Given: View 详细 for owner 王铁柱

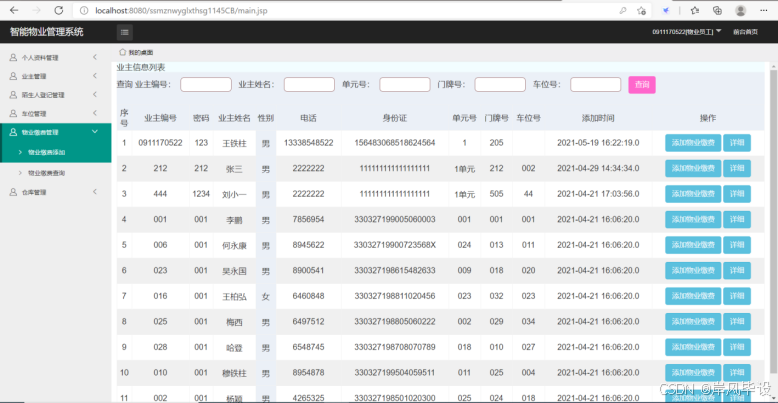Looking at the screenshot, I should [737, 143].
